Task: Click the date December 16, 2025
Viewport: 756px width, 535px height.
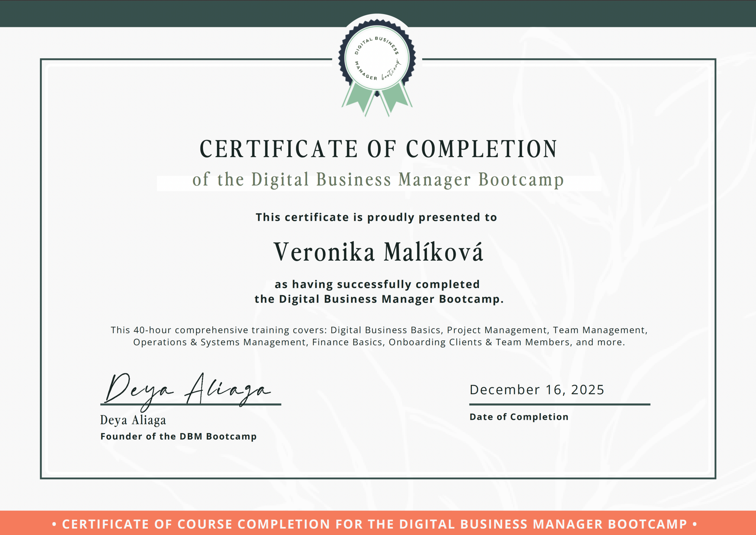Action: pyautogui.click(x=537, y=390)
